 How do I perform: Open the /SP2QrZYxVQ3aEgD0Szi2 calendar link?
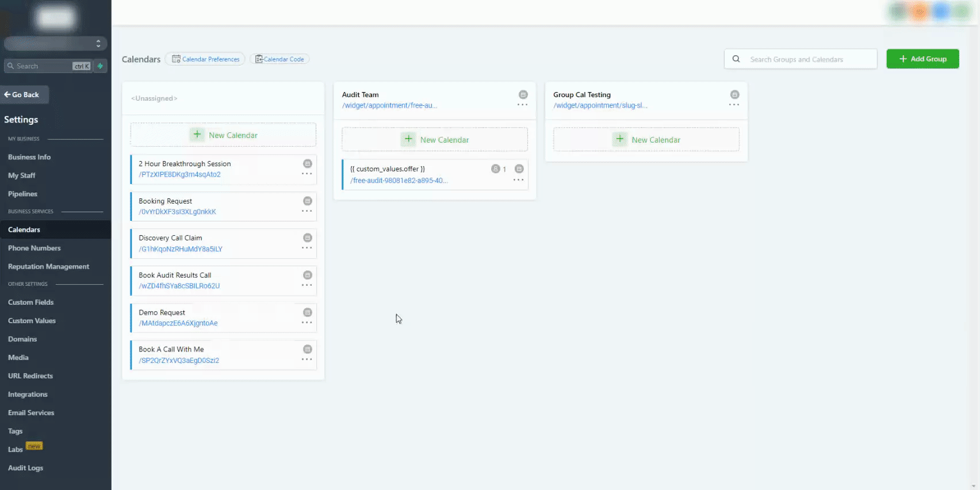click(x=179, y=361)
